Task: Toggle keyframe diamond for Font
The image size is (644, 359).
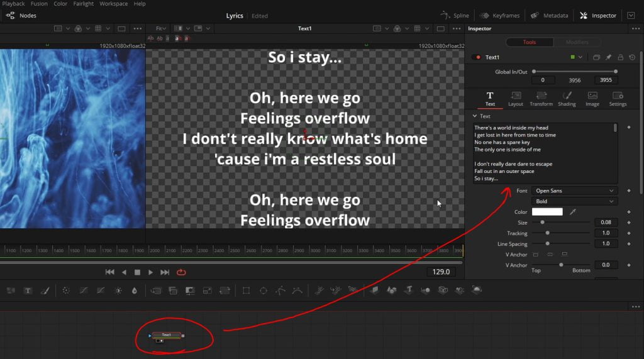Action: (629, 191)
